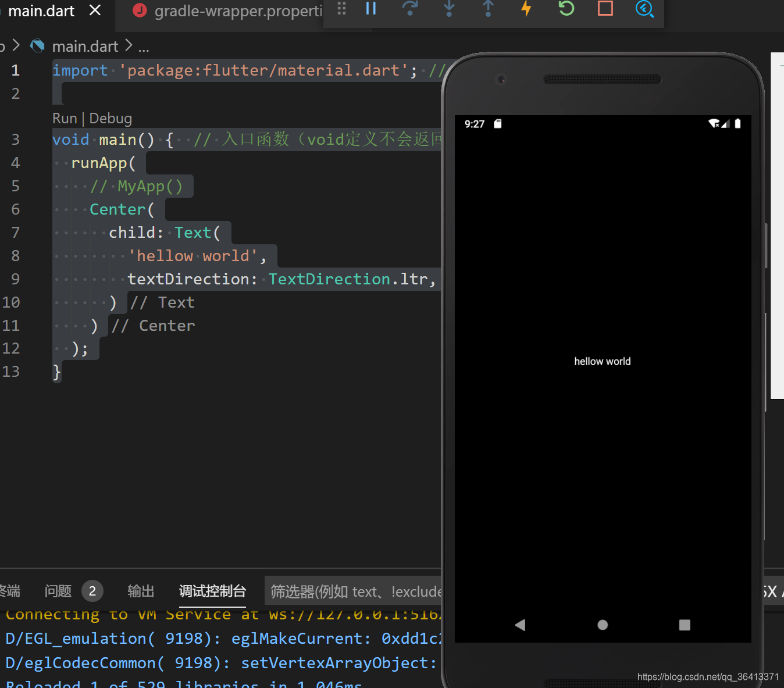Viewport: 784px width, 688px height.
Task: Click the 'D/EGL_emulation' console log line
Action: (x=224, y=639)
